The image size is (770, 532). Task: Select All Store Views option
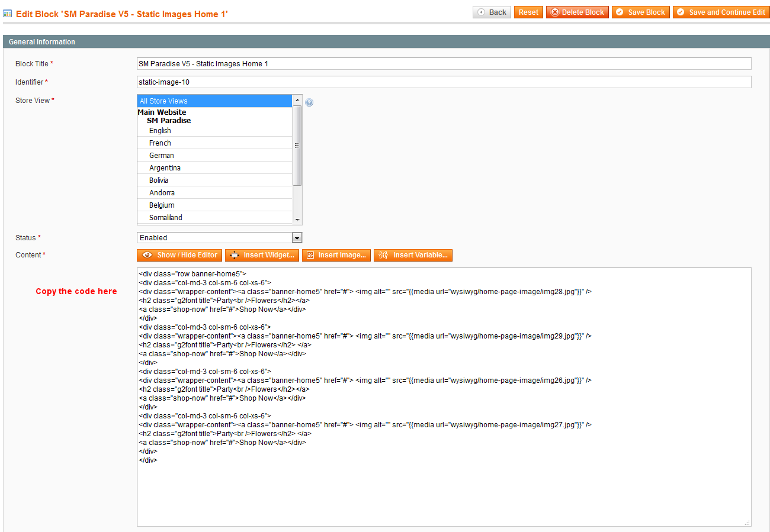point(215,101)
